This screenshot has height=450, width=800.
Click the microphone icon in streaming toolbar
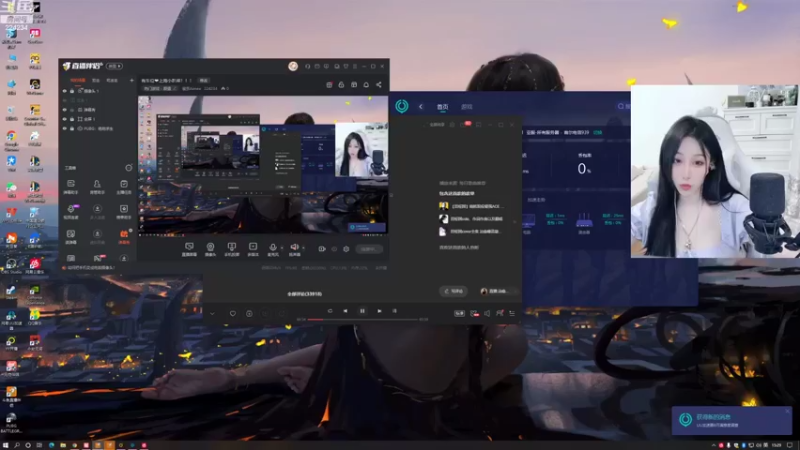pyautogui.click(x=273, y=248)
